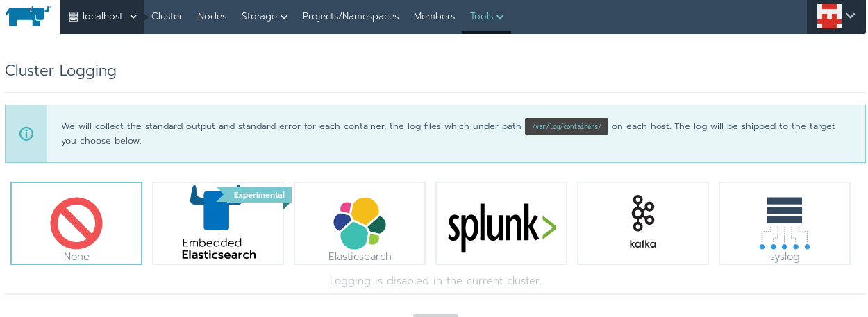Choose the syslog logging target card
This screenshot has height=317, width=868.
pyautogui.click(x=785, y=223)
